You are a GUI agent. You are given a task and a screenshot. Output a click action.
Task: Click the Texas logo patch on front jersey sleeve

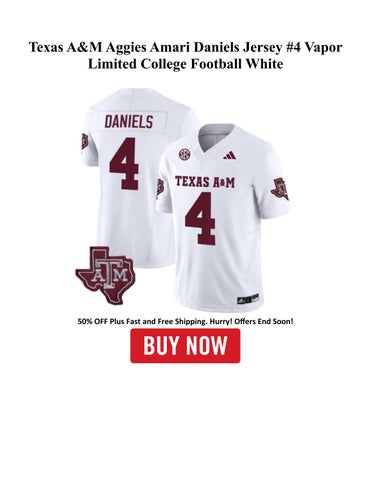[x=280, y=189]
